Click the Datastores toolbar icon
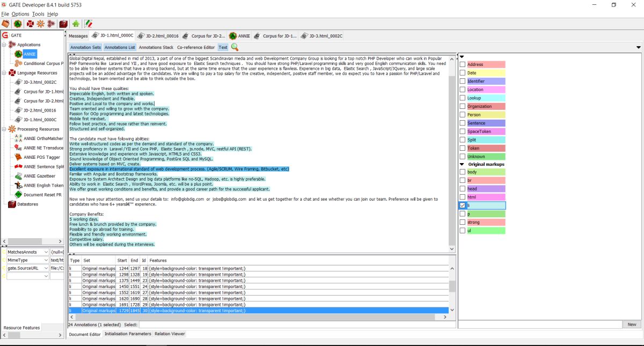 [x=63, y=24]
